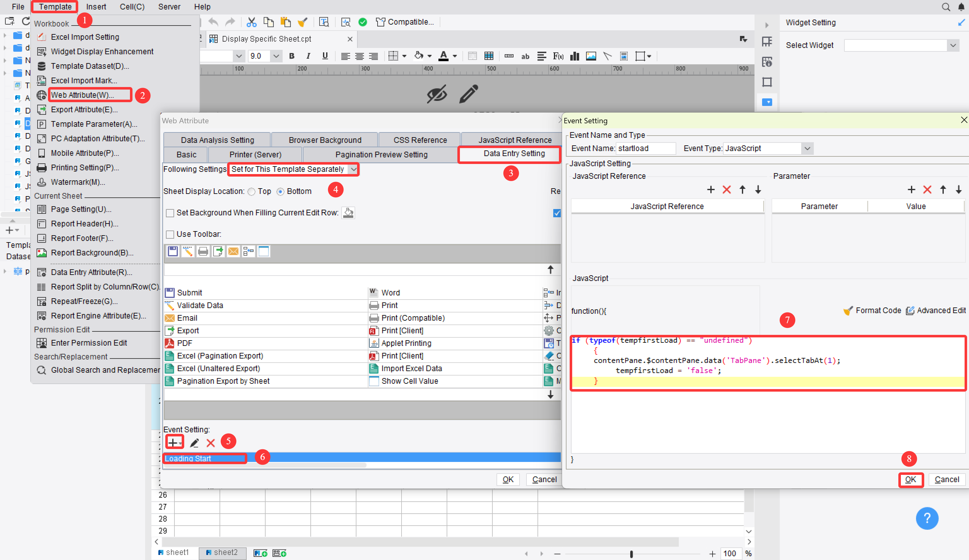Screen dimensions: 969x560
Task: Click the startload Event Name field
Action: 646,148
